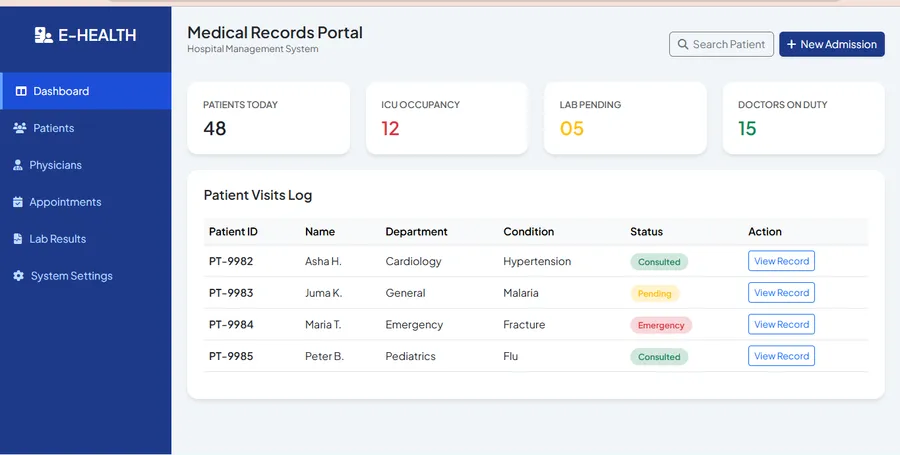
Task: Click the Action column header
Action: click(x=765, y=232)
